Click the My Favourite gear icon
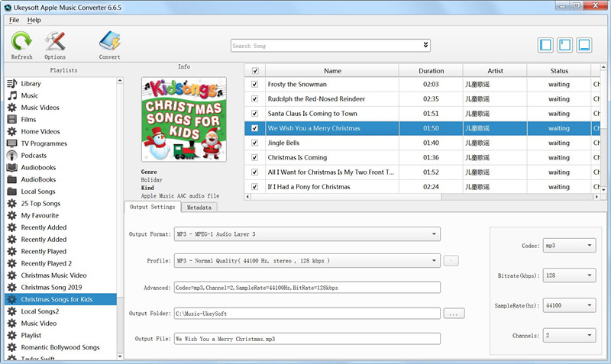This screenshot has width=611, height=364. (12, 215)
